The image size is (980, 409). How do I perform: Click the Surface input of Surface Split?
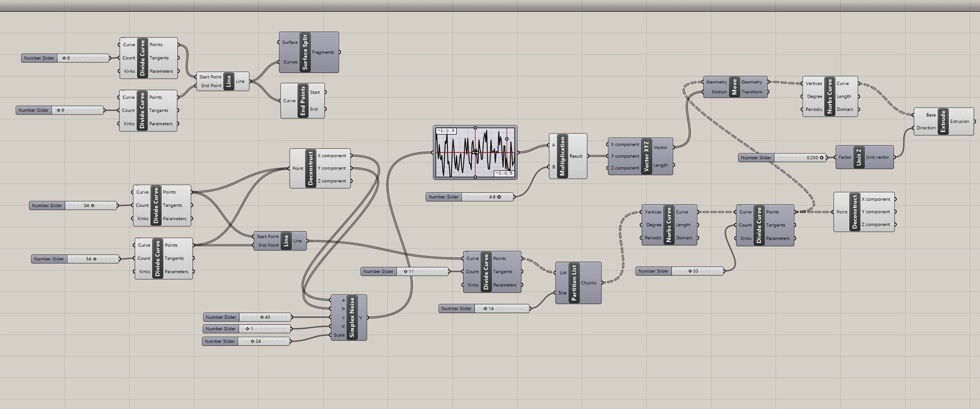(290, 42)
